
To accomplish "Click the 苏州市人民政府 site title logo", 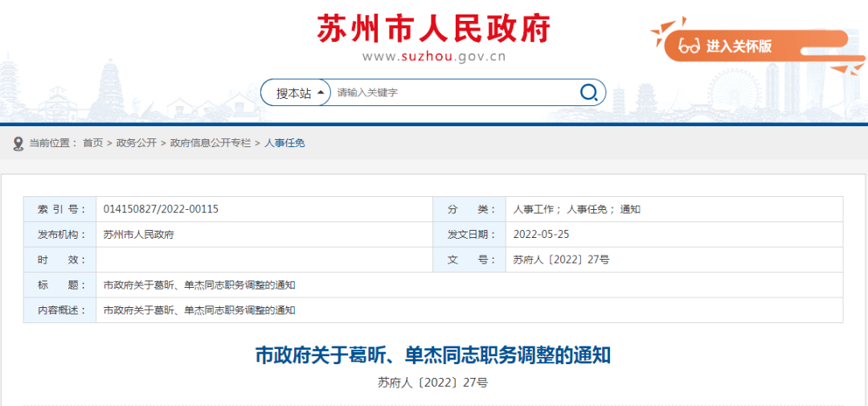I will pyautogui.click(x=434, y=27).
